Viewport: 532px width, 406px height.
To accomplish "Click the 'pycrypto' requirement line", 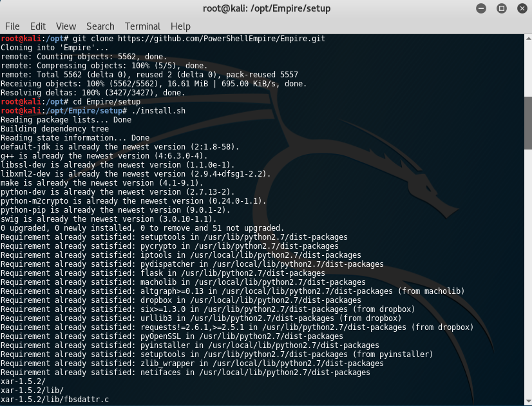I will click(x=169, y=246).
